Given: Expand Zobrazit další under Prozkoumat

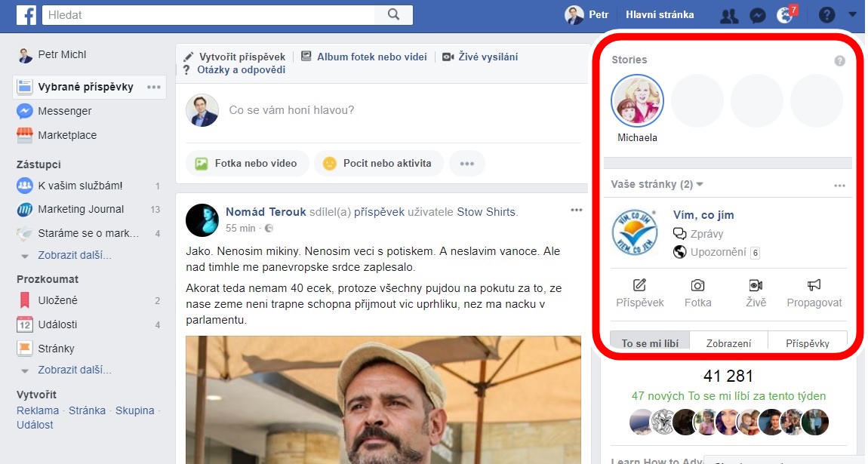Looking at the screenshot, I should (x=75, y=370).
